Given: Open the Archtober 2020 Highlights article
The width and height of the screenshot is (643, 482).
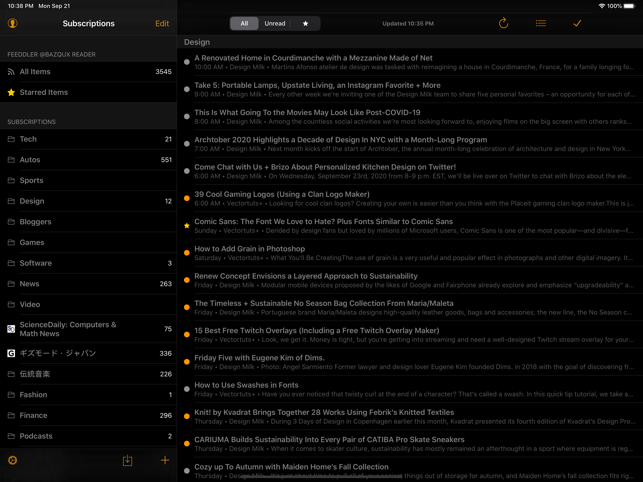Looking at the screenshot, I should tap(410, 144).
